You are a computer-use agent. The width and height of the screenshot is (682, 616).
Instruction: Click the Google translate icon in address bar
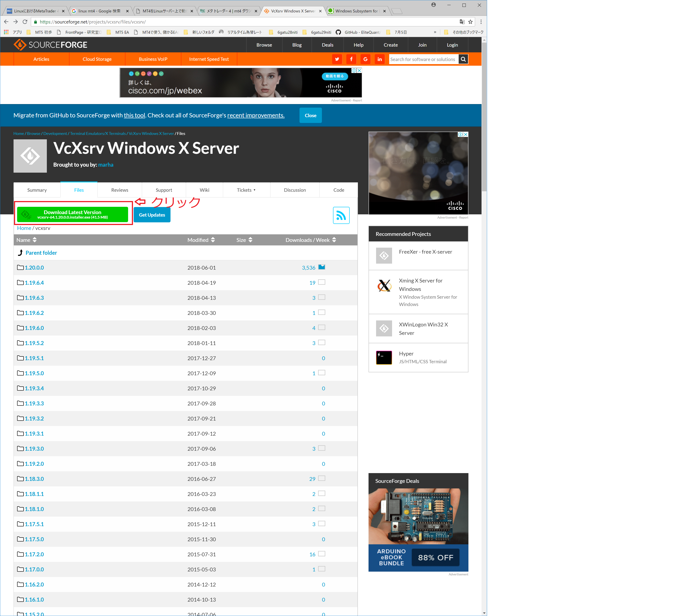coord(462,22)
